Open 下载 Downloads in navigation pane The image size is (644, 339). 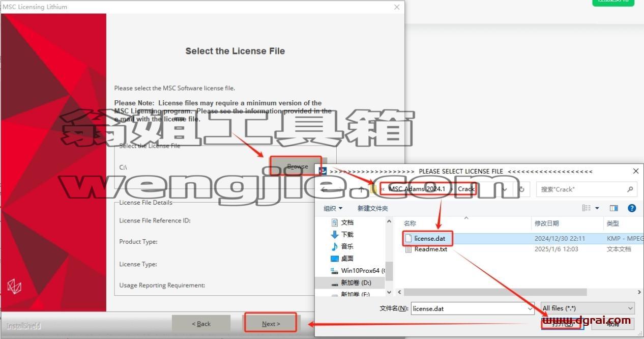pyautogui.click(x=347, y=235)
